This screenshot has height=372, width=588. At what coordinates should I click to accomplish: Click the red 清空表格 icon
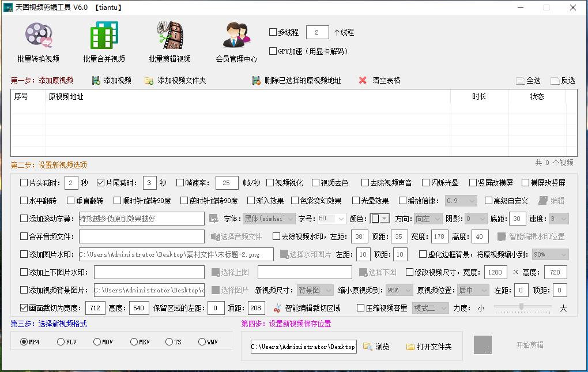362,80
